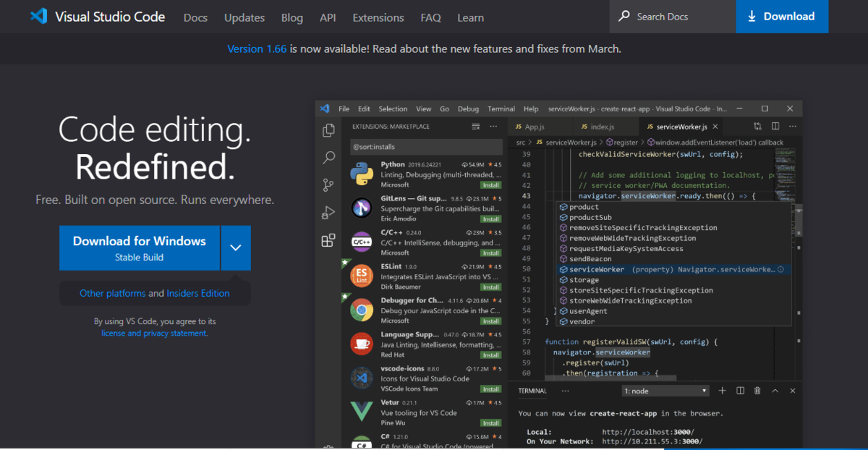
Task: Open the Help menu in VS Code
Action: tap(531, 109)
